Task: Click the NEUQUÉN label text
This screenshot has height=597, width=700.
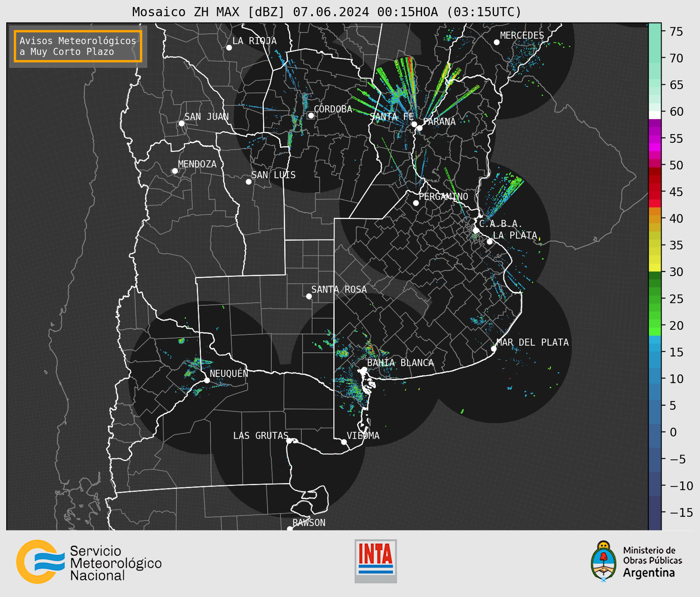Action: point(229,373)
